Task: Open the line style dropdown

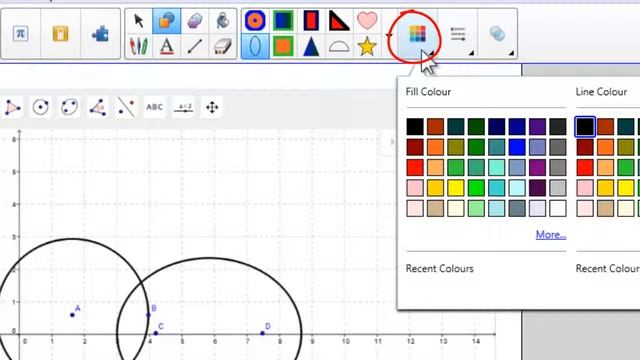Action: coord(458,34)
